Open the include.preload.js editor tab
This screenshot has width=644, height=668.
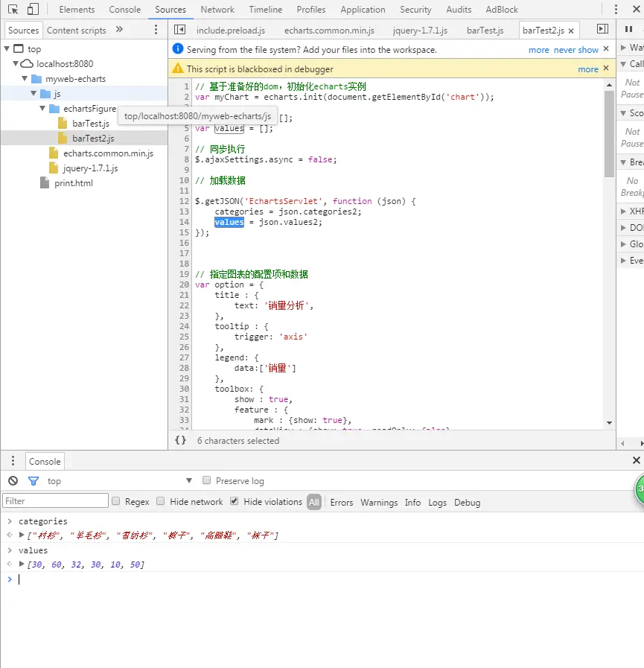pos(231,31)
